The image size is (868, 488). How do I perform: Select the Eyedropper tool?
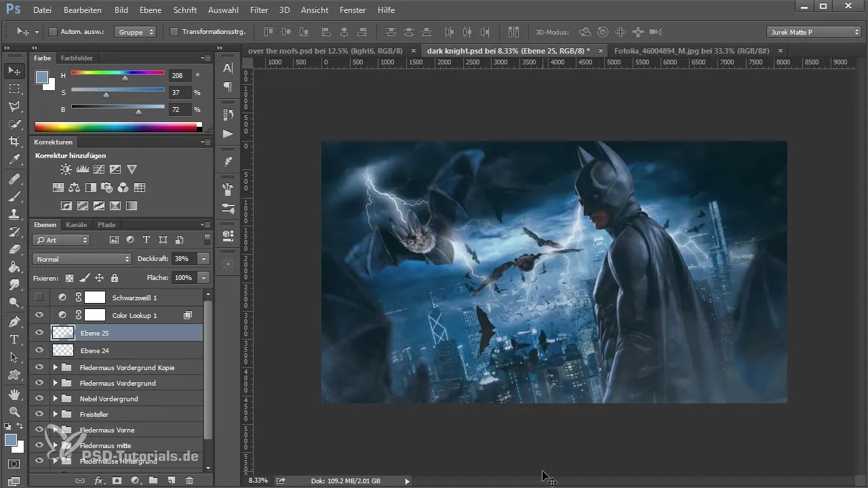tap(14, 160)
